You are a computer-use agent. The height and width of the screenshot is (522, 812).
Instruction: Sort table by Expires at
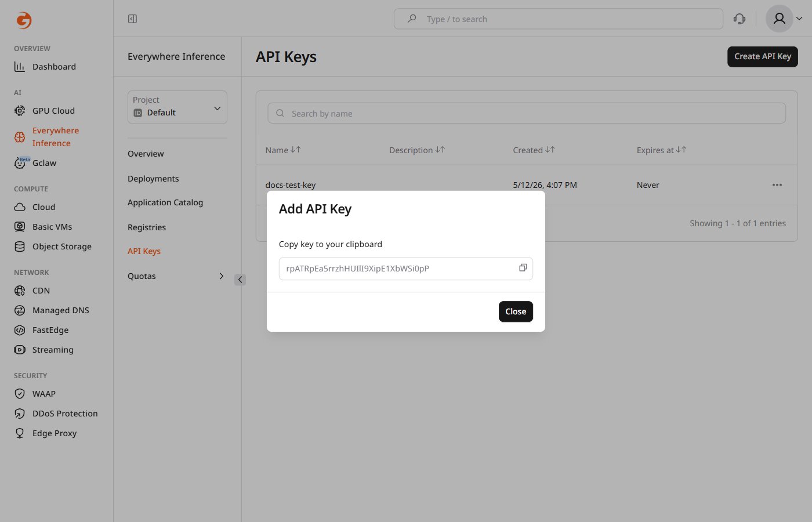click(661, 150)
